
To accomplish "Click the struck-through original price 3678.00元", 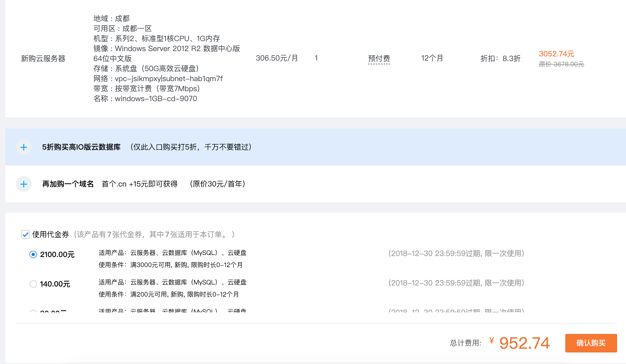I will pos(561,64).
